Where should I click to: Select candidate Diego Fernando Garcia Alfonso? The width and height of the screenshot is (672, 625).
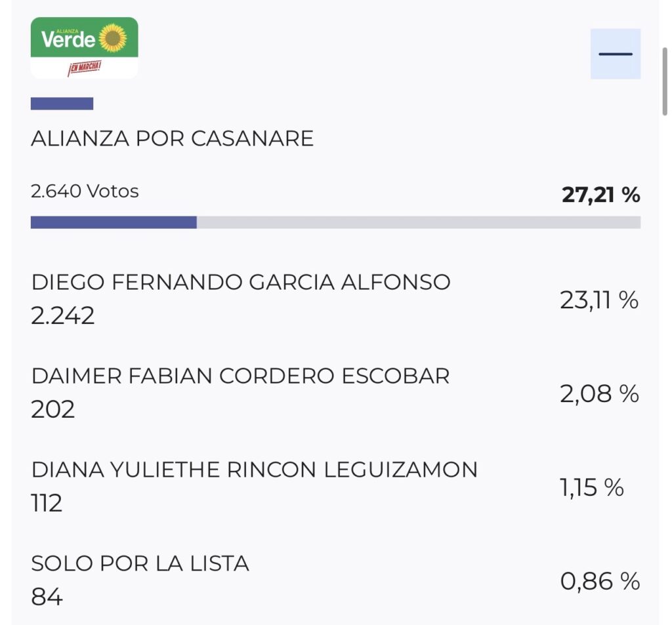click(241, 282)
